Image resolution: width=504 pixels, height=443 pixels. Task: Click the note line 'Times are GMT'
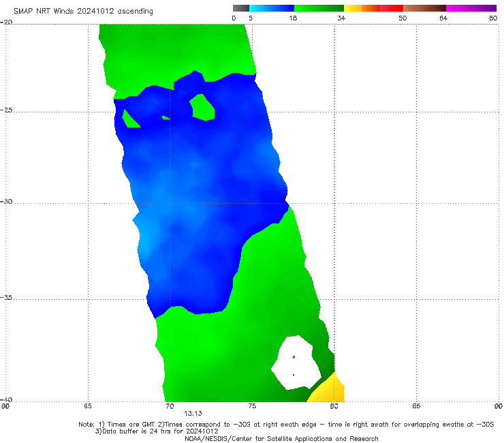(131, 425)
